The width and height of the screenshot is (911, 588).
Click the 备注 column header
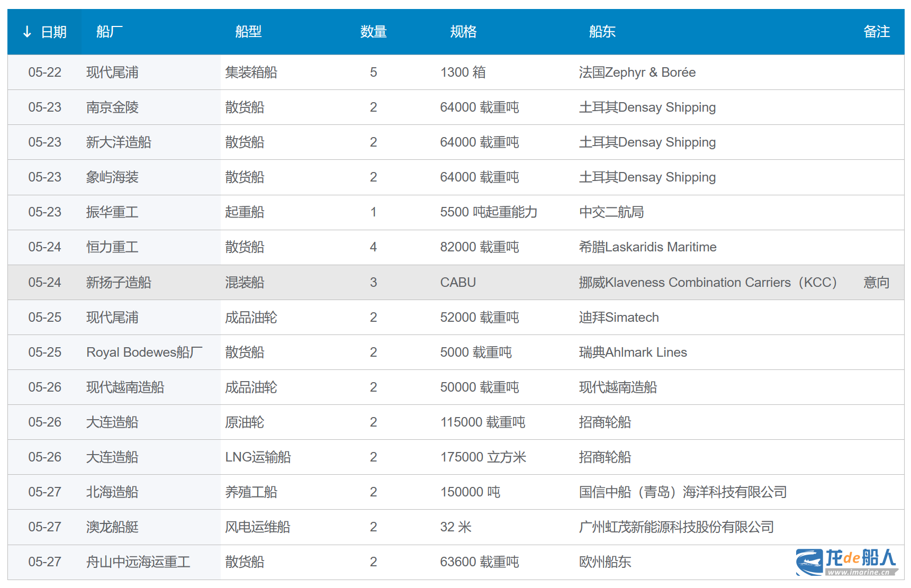coord(876,32)
